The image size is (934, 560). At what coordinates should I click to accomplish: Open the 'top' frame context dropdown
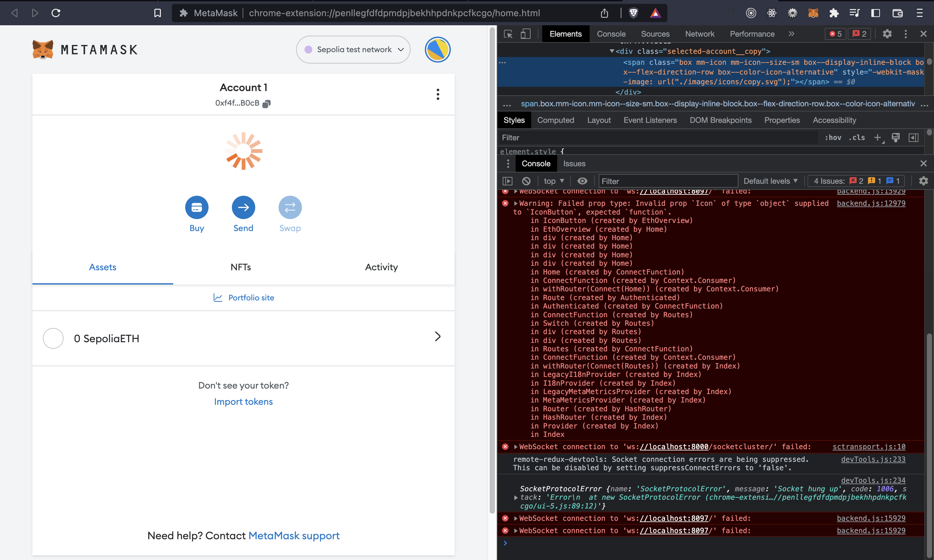click(553, 181)
